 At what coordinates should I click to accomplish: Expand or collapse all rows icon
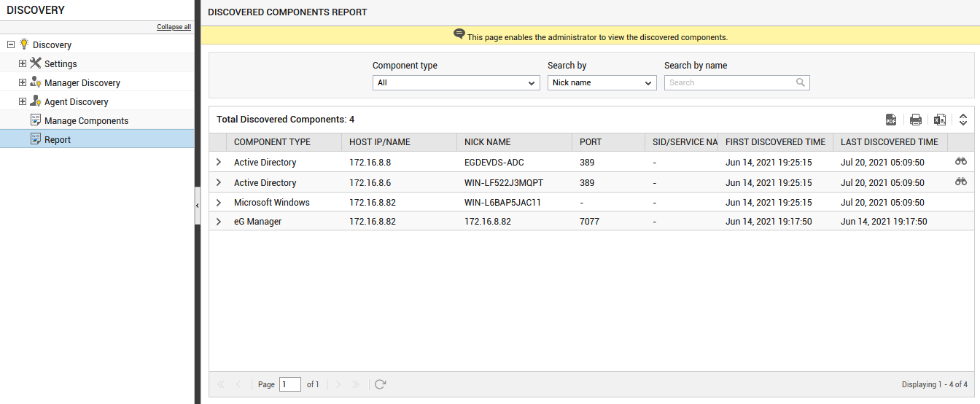coord(963,120)
